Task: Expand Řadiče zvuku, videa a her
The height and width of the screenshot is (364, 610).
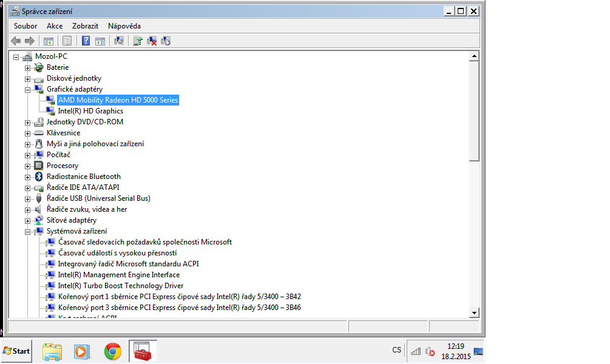Action: pyautogui.click(x=28, y=210)
